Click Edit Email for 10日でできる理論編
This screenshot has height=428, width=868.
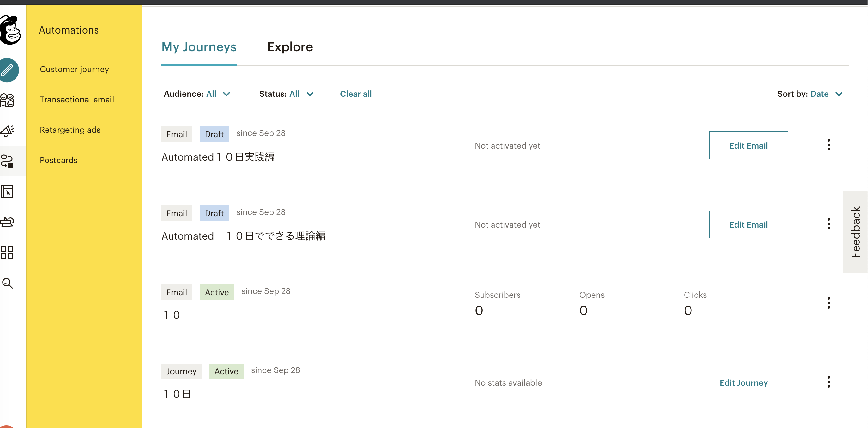[x=748, y=225]
